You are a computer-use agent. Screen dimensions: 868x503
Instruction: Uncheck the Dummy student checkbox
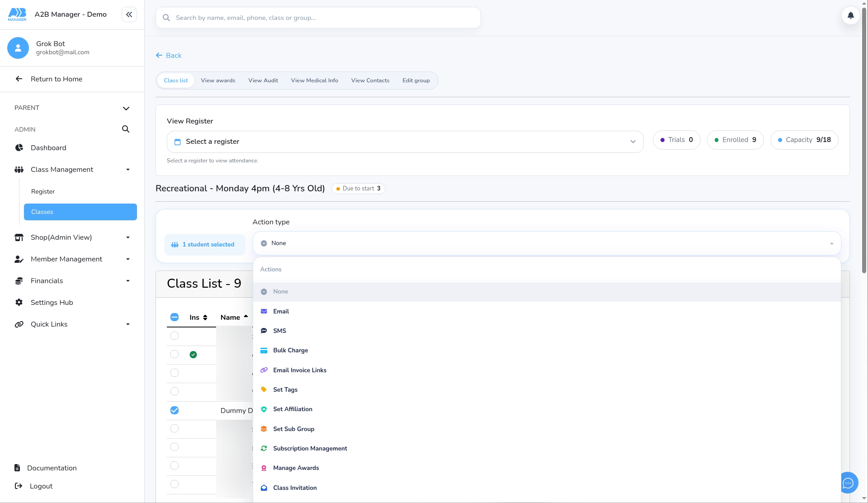[175, 410]
